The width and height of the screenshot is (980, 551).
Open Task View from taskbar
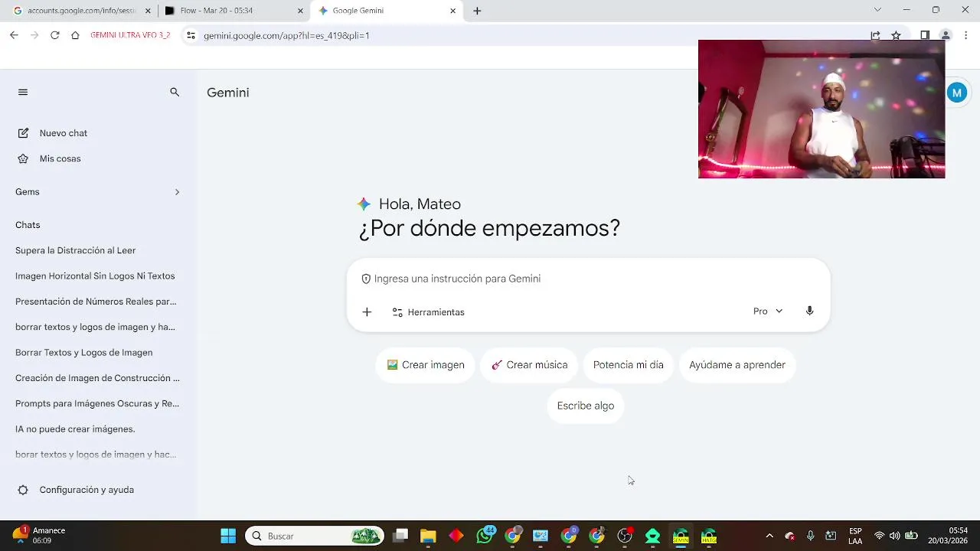pyautogui.click(x=400, y=536)
